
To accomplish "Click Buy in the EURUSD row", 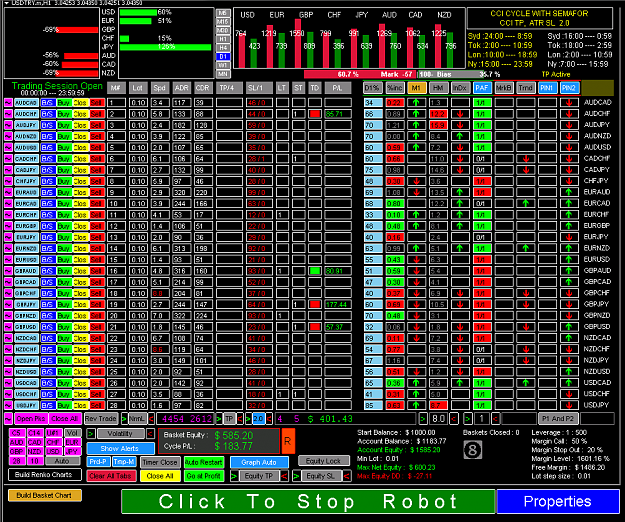I will 63,259.
